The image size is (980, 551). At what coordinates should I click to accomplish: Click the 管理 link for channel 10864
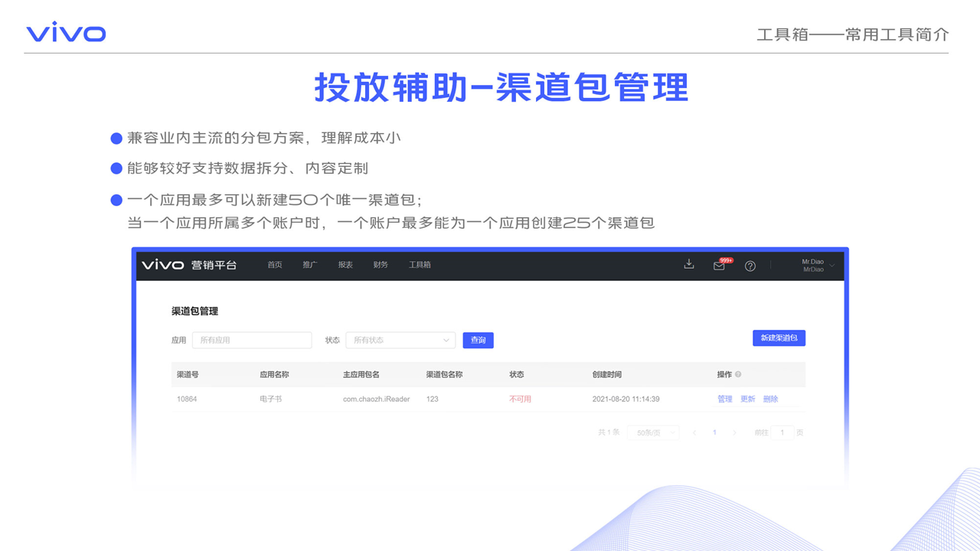724,399
